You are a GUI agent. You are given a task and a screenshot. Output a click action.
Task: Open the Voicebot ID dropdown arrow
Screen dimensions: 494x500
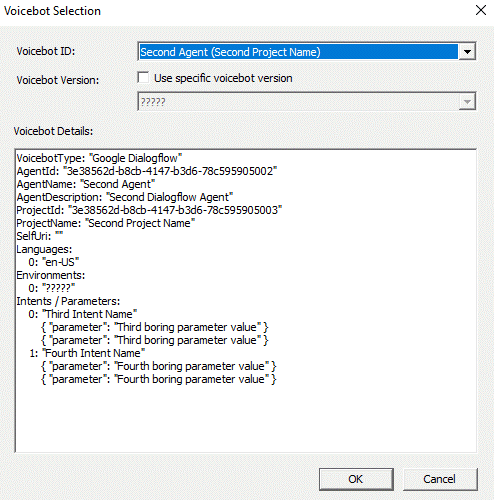(467, 52)
